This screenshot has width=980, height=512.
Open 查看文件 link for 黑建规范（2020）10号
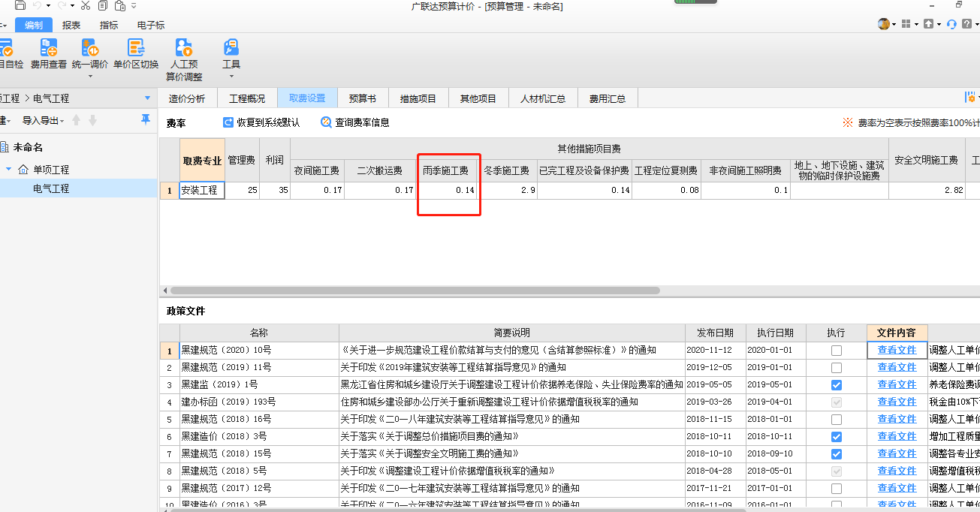[x=897, y=350]
